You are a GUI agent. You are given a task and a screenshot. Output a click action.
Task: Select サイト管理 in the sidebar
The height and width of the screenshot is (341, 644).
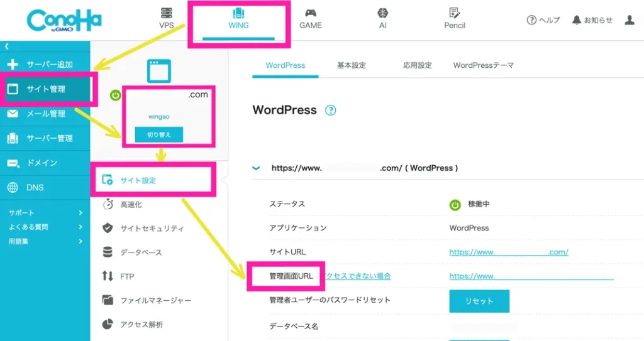(x=45, y=89)
